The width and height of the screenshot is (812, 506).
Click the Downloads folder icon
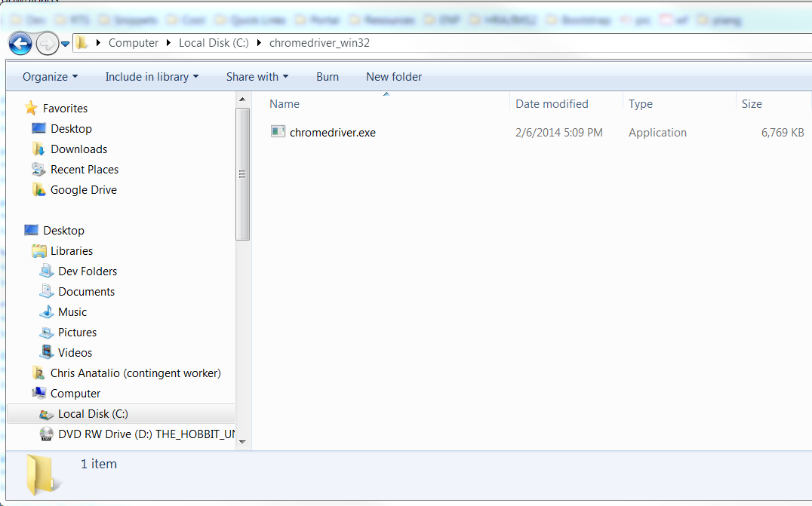tap(38, 149)
